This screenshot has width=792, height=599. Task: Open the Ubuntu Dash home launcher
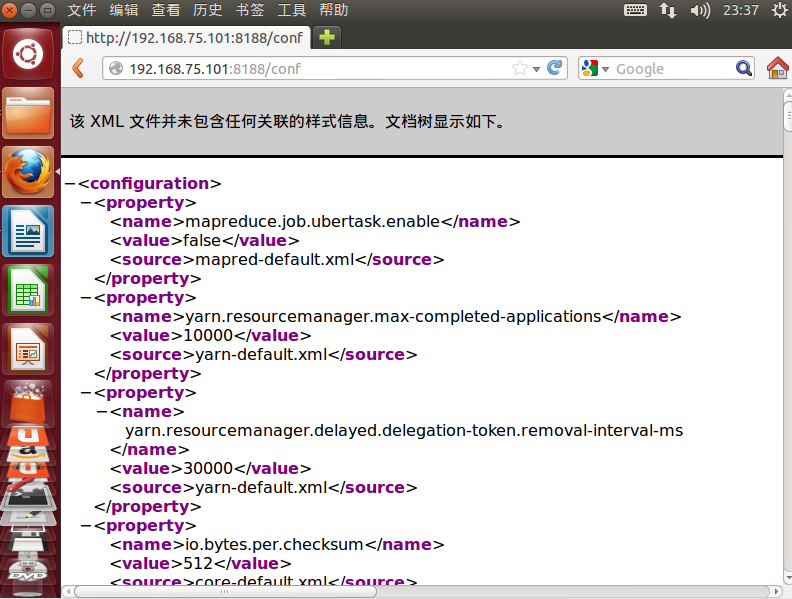pyautogui.click(x=28, y=54)
